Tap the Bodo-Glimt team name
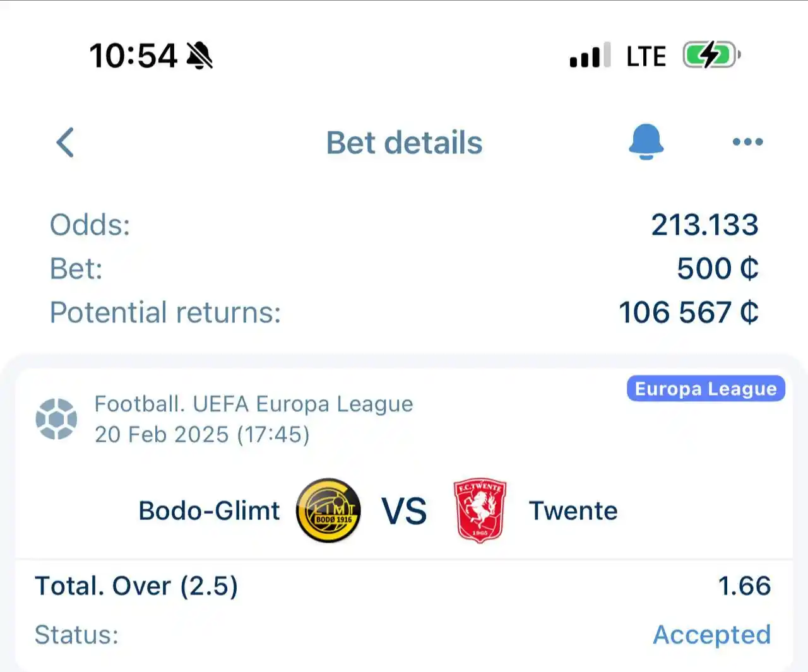This screenshot has height=672, width=808. point(209,510)
